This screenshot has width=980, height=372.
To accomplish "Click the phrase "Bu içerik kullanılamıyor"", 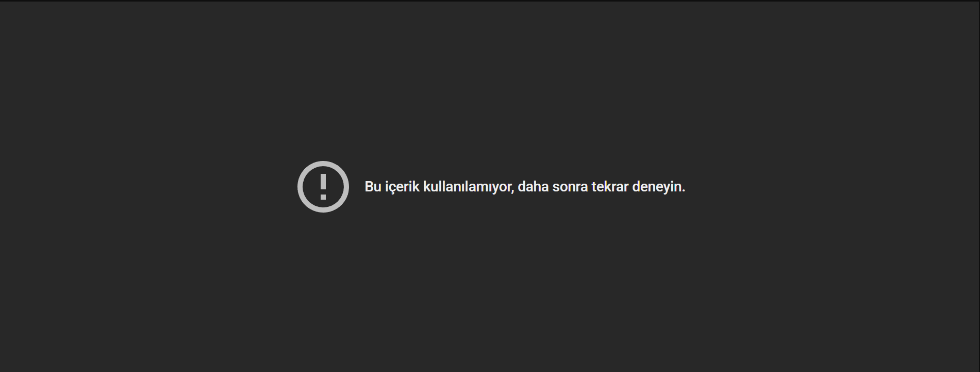I will (438, 187).
